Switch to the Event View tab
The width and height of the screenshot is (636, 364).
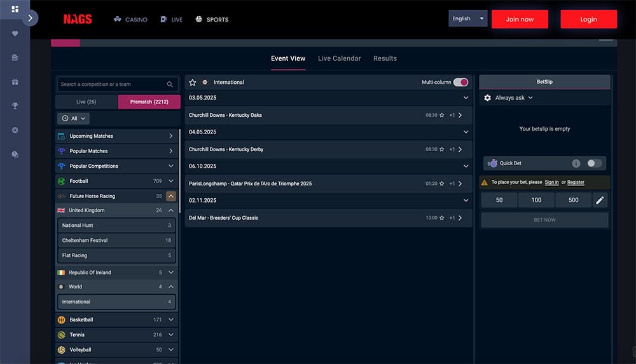(288, 59)
